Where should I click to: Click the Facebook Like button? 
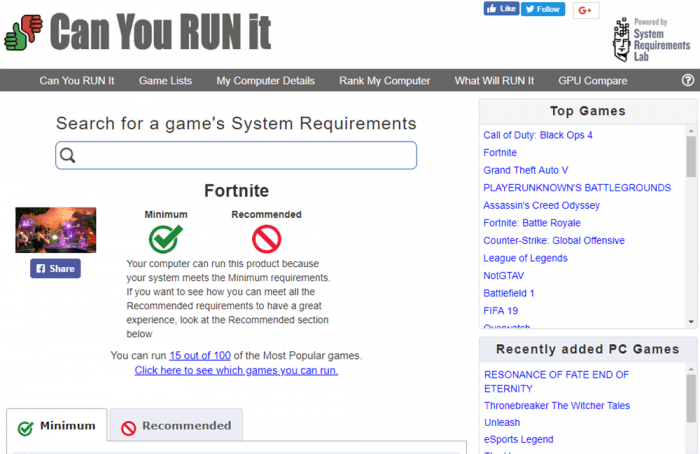501,8
